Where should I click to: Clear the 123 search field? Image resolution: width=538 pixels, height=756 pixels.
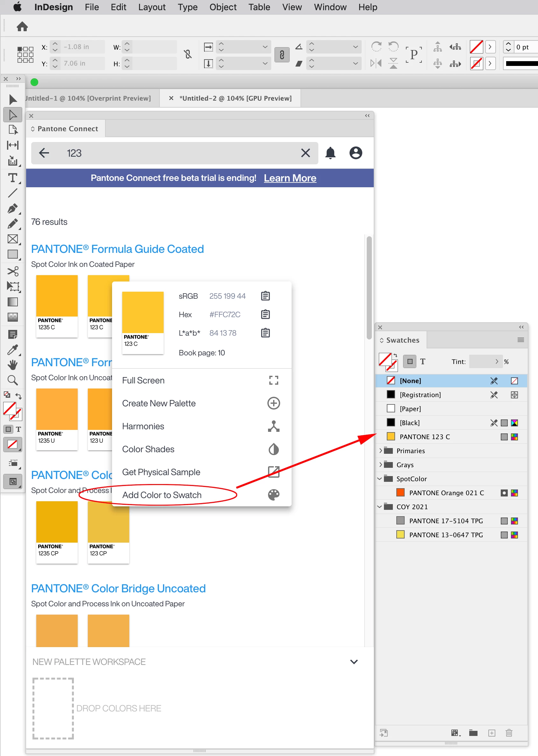point(305,153)
